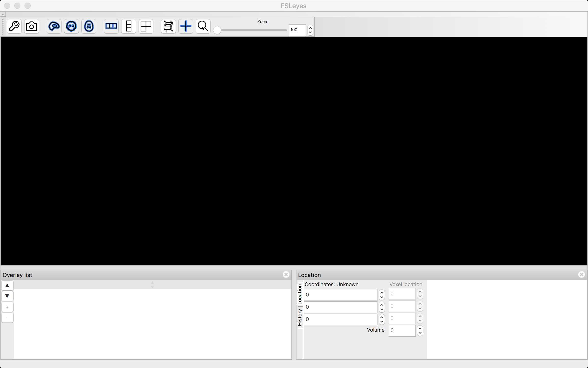Screen dimensions: 588x368
Task: Click the Volume value field
Action: pos(402,330)
